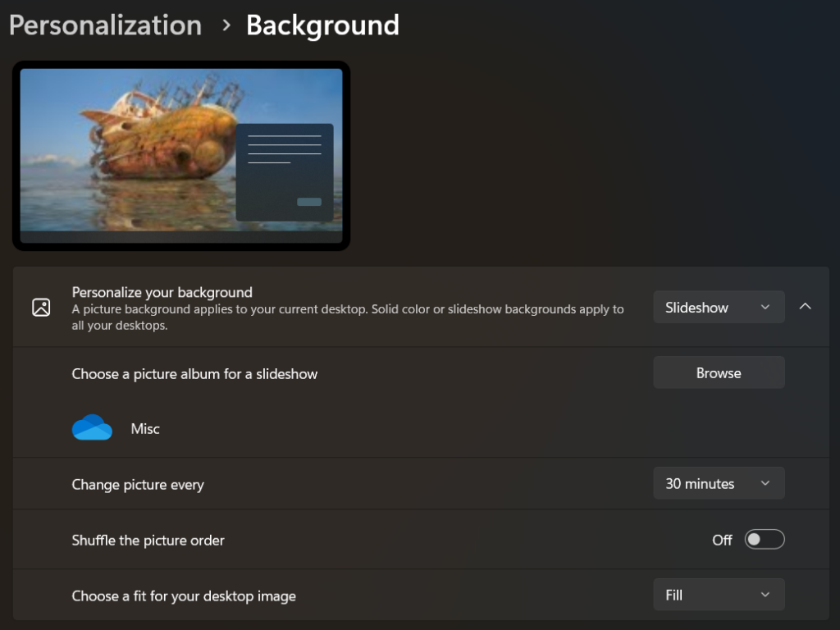This screenshot has height=630, width=840.
Task: Open the 30 minutes interval dropdown
Action: point(719,483)
